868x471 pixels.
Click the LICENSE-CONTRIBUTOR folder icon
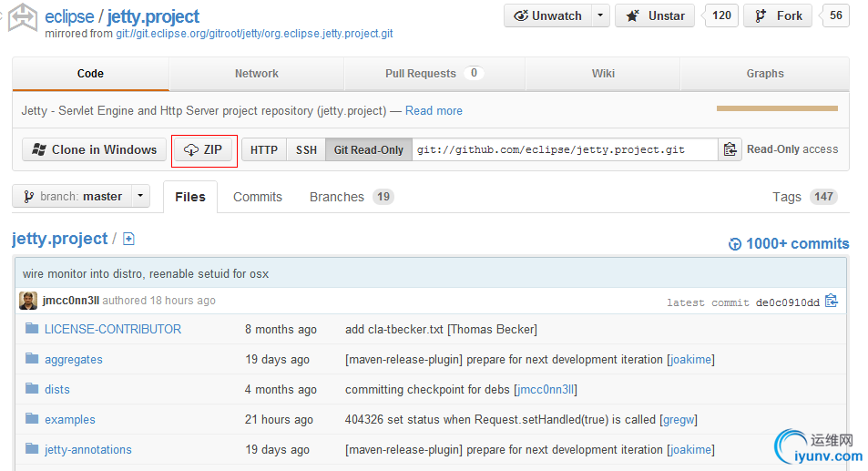pyautogui.click(x=32, y=329)
